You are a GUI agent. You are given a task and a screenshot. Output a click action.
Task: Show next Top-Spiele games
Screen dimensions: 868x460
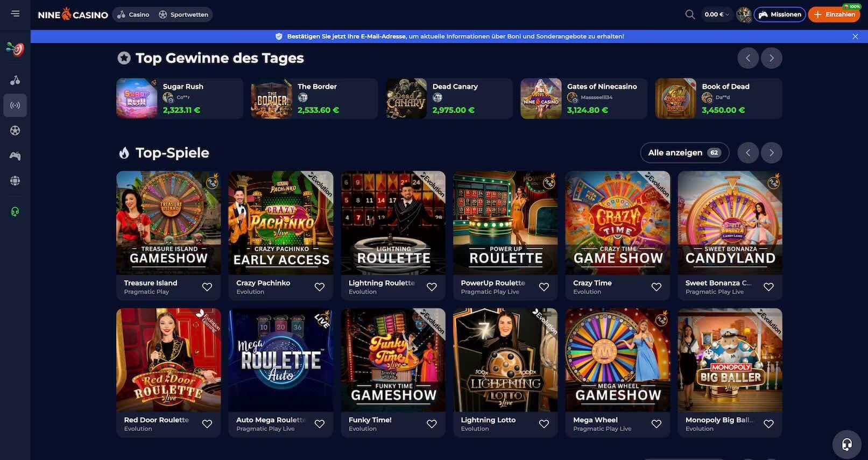[x=772, y=153]
